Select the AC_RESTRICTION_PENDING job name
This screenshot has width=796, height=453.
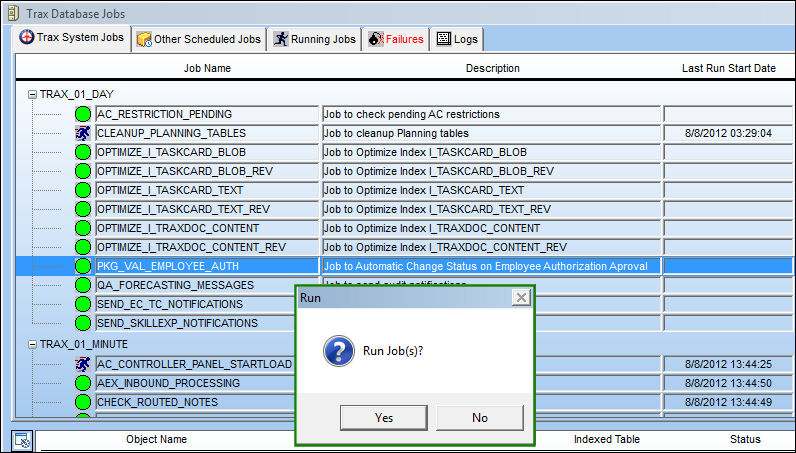207,114
